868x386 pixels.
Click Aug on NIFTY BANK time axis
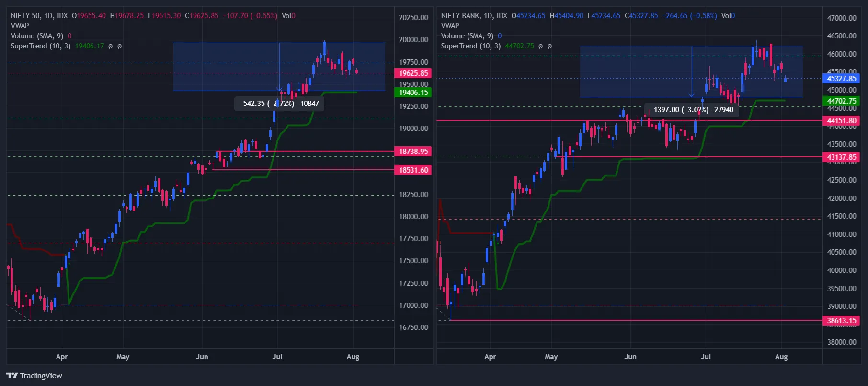click(x=781, y=357)
